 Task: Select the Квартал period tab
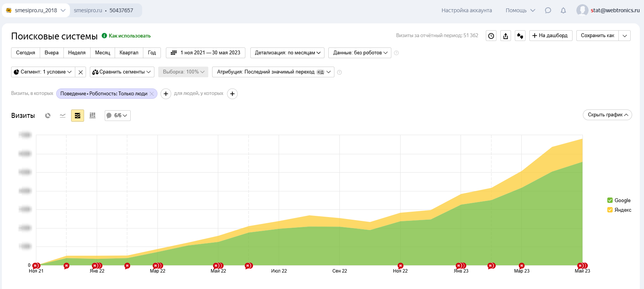point(129,53)
